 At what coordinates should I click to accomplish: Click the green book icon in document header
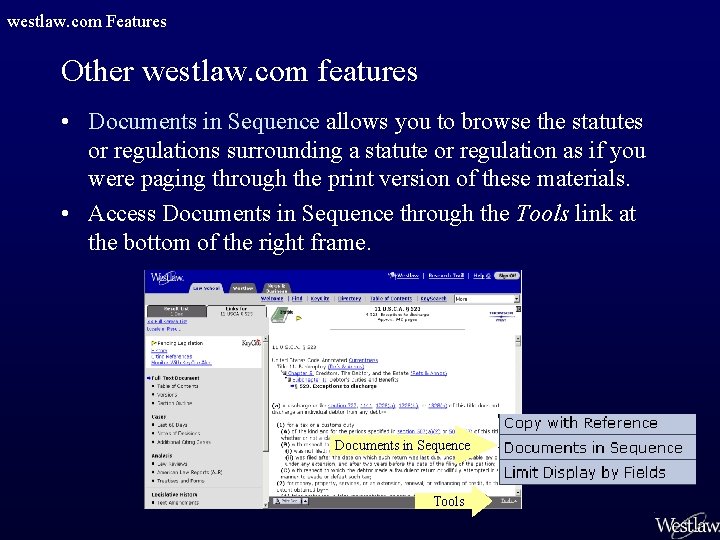(281, 315)
